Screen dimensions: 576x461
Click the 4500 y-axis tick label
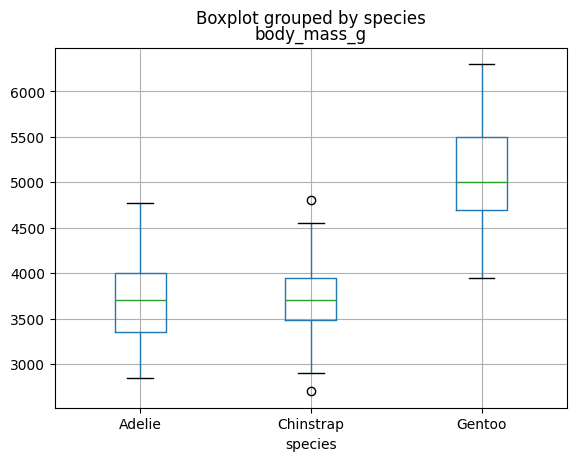pos(27,229)
